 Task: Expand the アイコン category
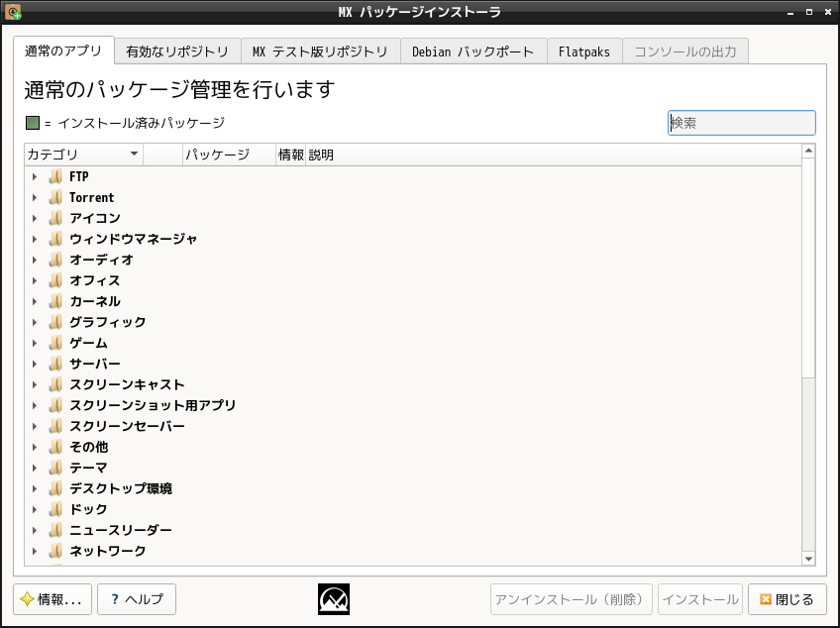point(35,218)
